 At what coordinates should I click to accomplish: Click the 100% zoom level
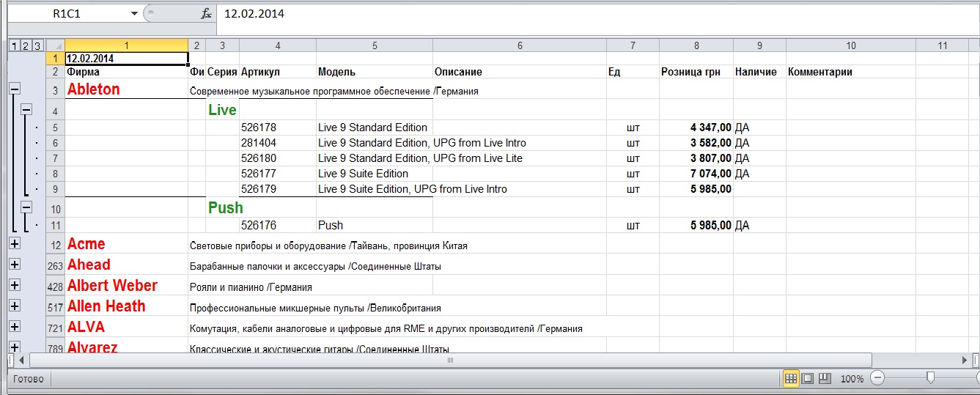click(x=852, y=379)
